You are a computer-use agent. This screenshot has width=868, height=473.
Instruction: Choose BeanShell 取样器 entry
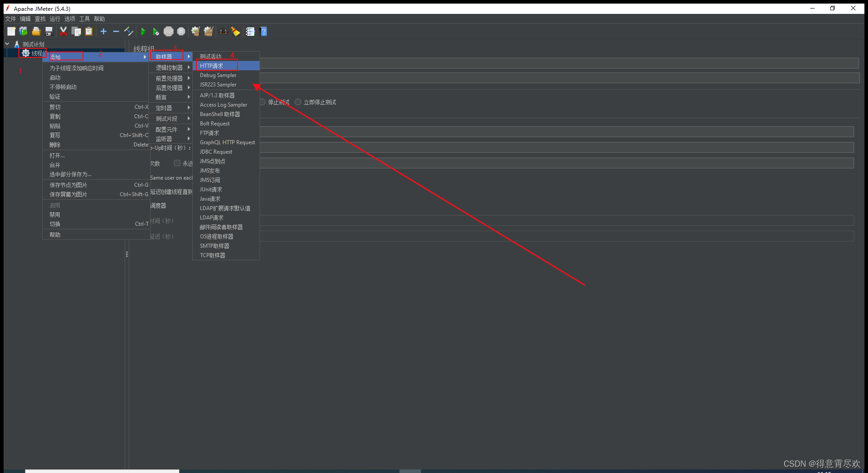226,114
